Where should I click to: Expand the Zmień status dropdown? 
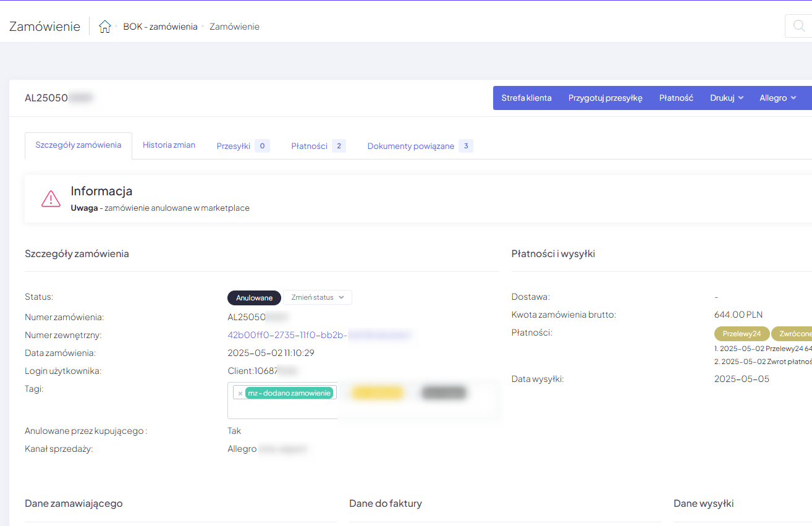click(x=318, y=297)
